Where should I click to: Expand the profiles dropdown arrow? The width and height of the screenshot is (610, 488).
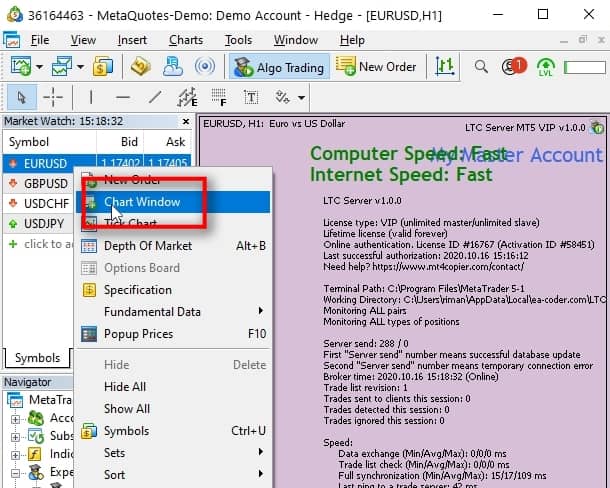point(80,67)
